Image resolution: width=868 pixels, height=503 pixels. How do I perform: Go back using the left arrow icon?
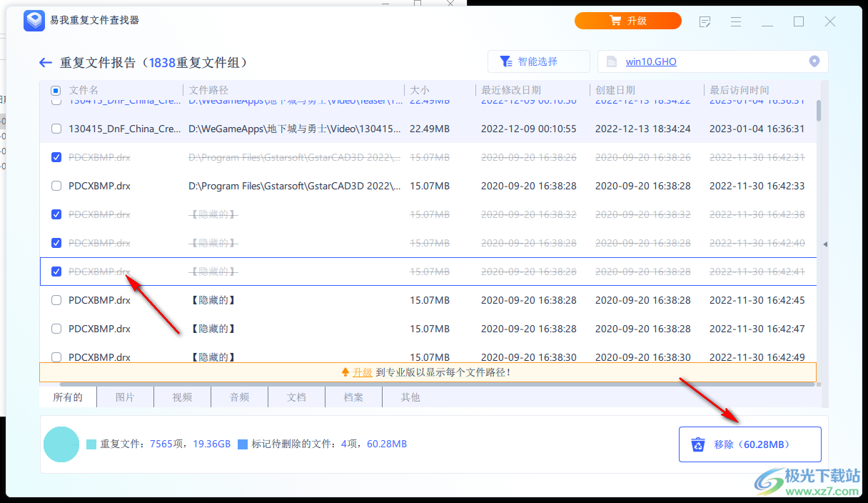click(x=46, y=63)
